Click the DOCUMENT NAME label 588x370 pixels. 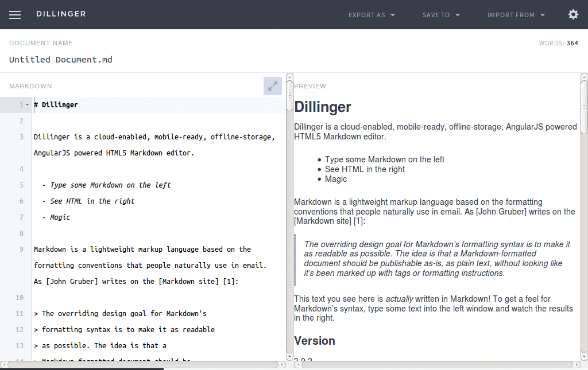tap(41, 43)
